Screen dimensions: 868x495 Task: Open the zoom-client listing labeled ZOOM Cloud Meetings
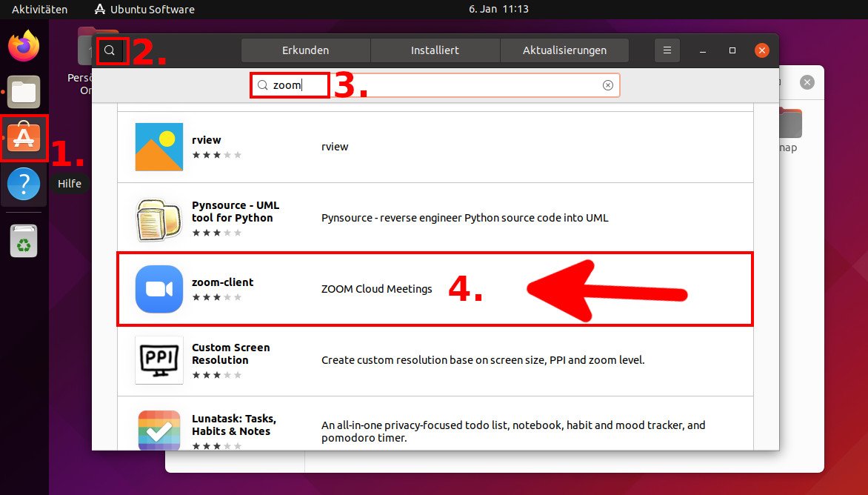pos(377,290)
